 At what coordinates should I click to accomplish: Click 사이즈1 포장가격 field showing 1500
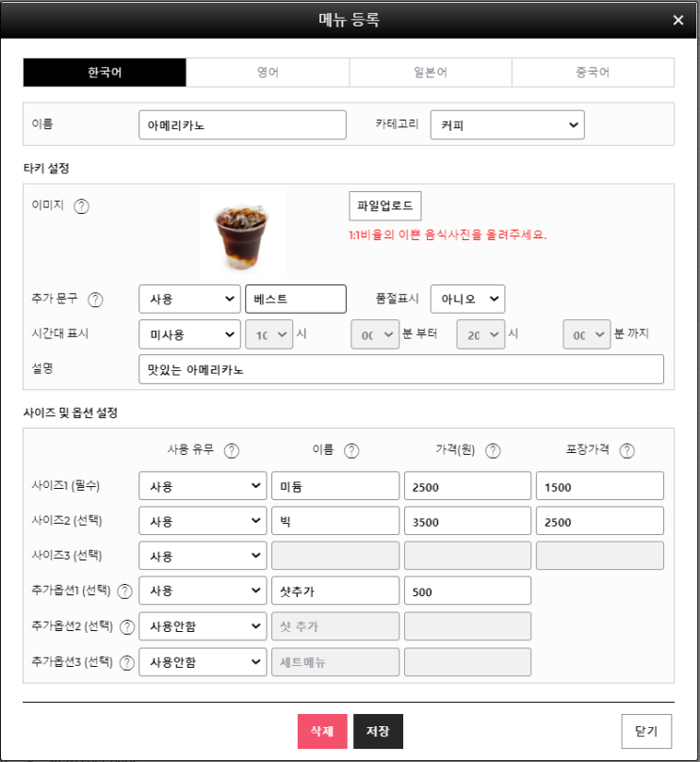pos(600,485)
